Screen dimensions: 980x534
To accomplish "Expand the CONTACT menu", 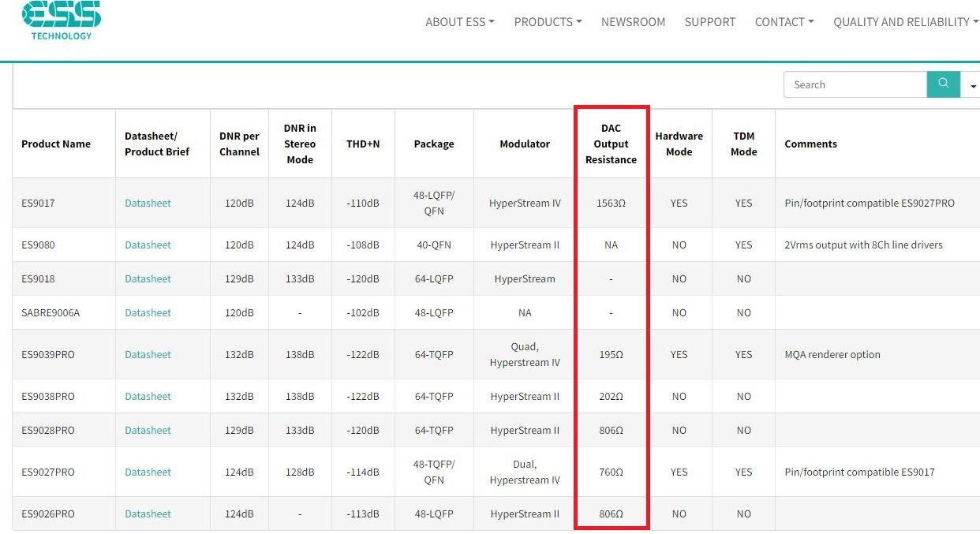I will 784,22.
